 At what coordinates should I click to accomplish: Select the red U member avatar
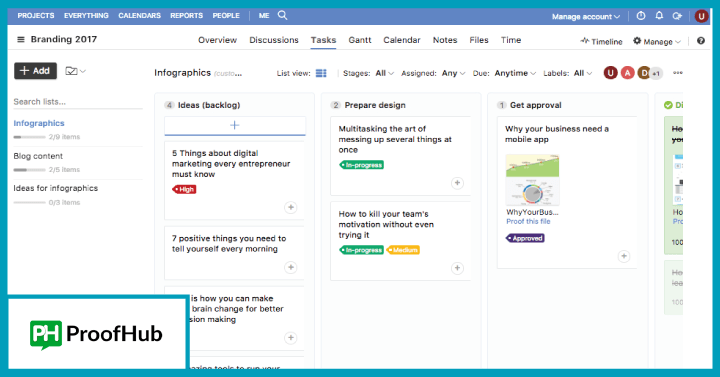click(x=610, y=73)
